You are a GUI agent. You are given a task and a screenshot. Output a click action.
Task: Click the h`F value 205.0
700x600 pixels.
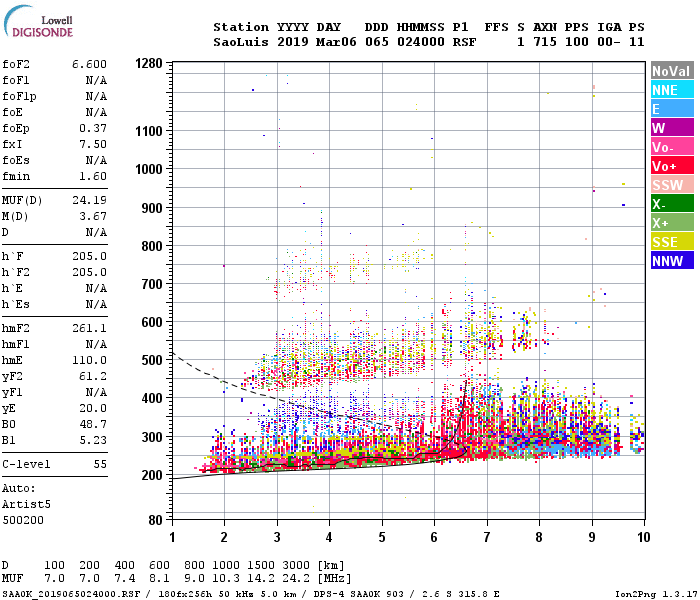89,256
